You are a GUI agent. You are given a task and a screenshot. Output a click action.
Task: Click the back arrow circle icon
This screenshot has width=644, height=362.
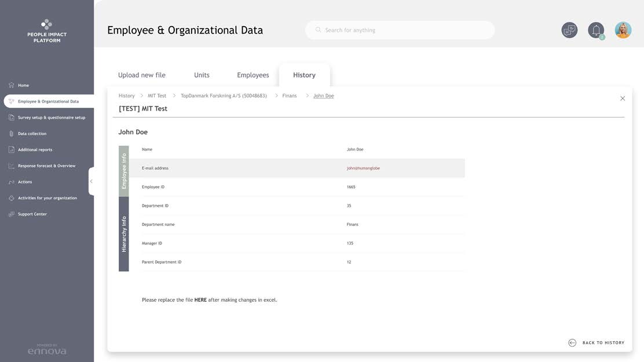point(572,343)
